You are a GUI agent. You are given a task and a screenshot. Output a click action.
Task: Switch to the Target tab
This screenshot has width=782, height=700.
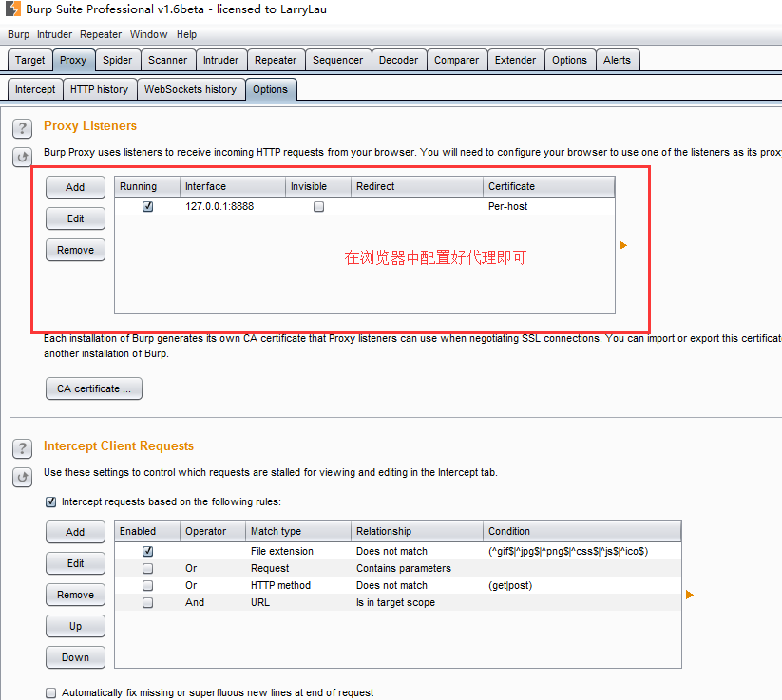click(x=29, y=60)
